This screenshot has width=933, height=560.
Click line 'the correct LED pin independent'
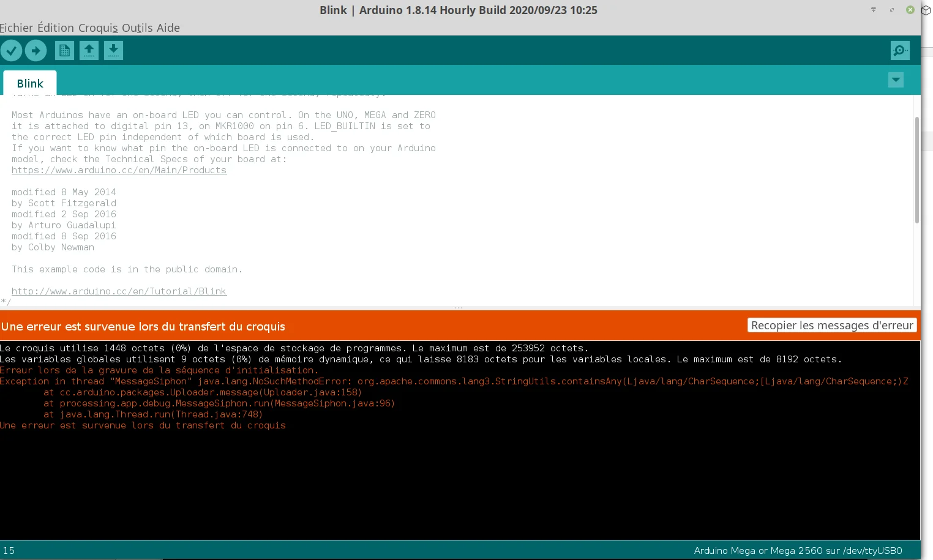[x=162, y=137]
